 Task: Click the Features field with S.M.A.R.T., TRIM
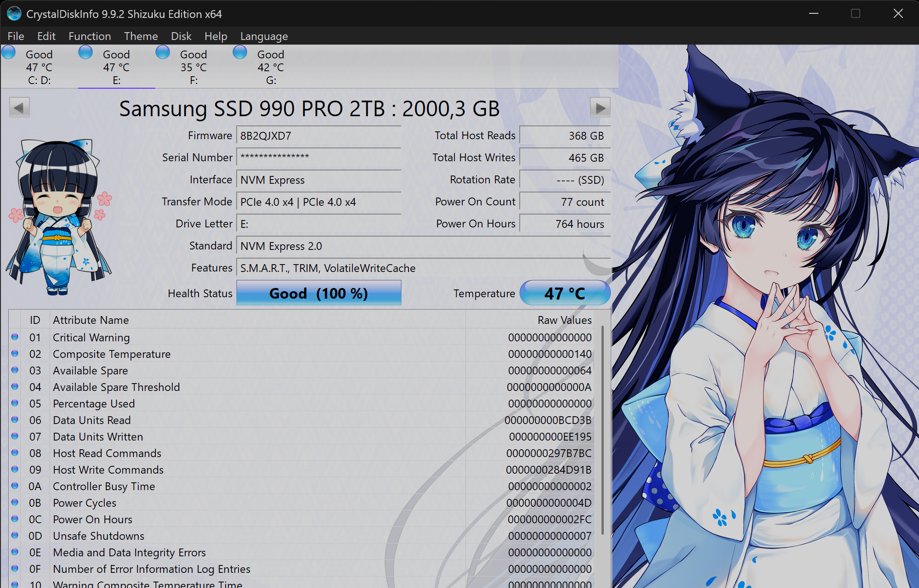[424, 268]
